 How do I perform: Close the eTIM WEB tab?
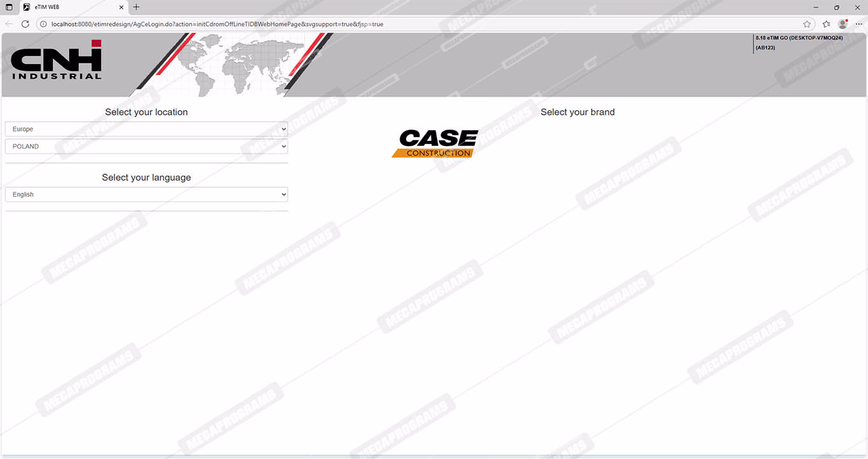coord(121,8)
